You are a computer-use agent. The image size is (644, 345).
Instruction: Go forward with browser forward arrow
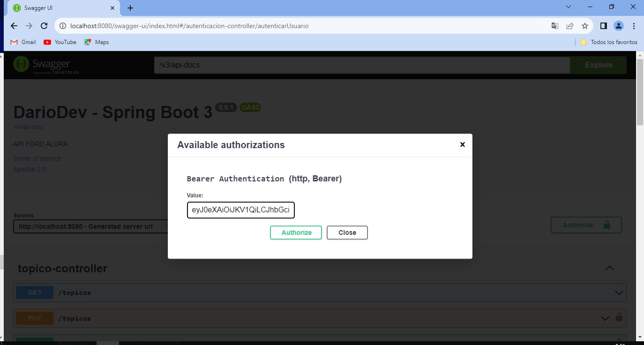pos(29,26)
